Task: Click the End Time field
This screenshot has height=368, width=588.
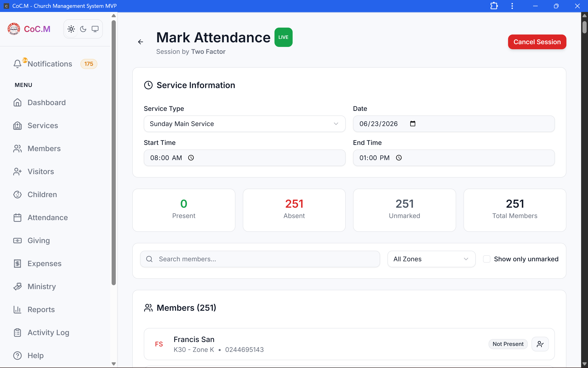Action: 454,158
